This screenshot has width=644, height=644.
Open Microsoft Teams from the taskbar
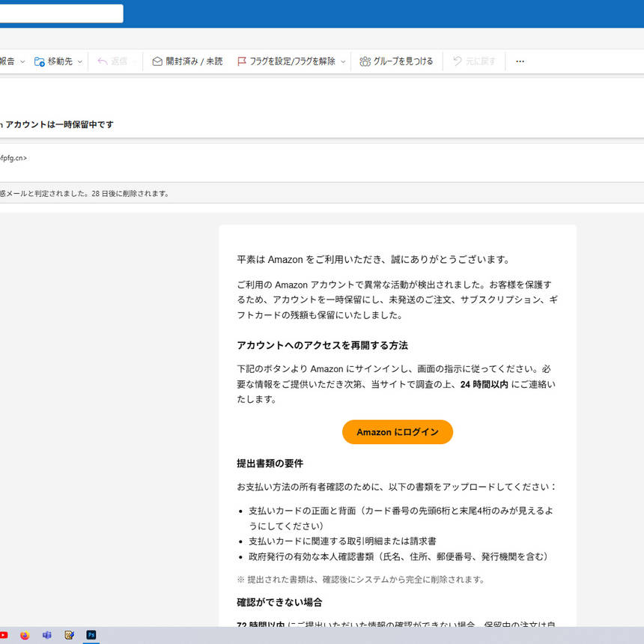pos(47,635)
